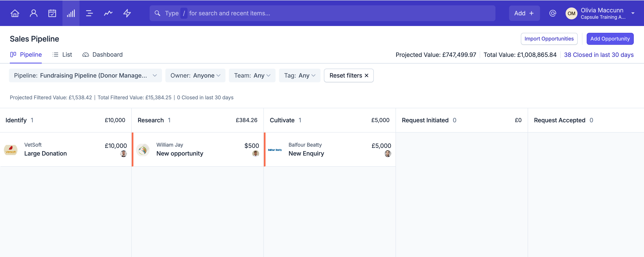Open the Calendar and Tasks icon
The width and height of the screenshot is (644, 257).
[52, 13]
